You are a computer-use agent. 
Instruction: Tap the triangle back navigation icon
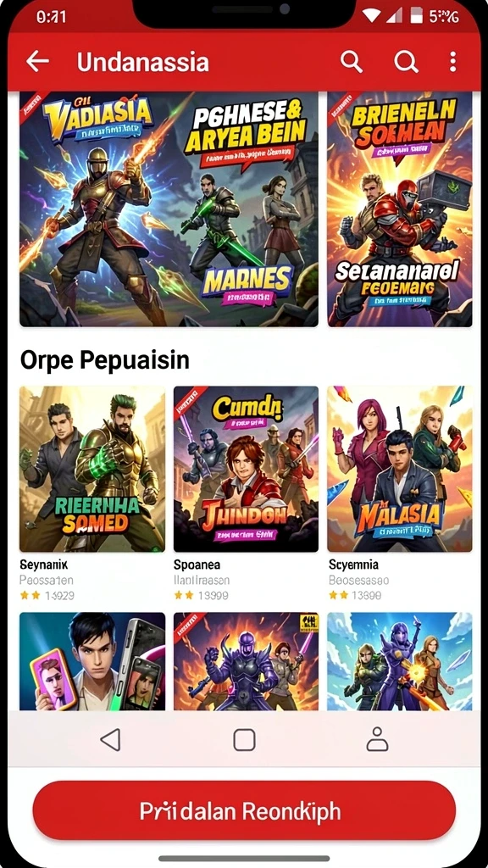(x=111, y=739)
